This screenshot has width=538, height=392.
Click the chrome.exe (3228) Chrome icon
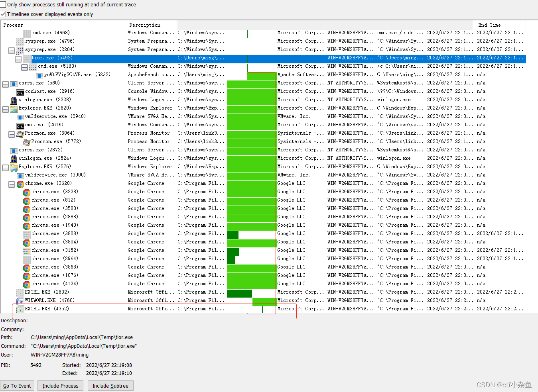(26, 192)
